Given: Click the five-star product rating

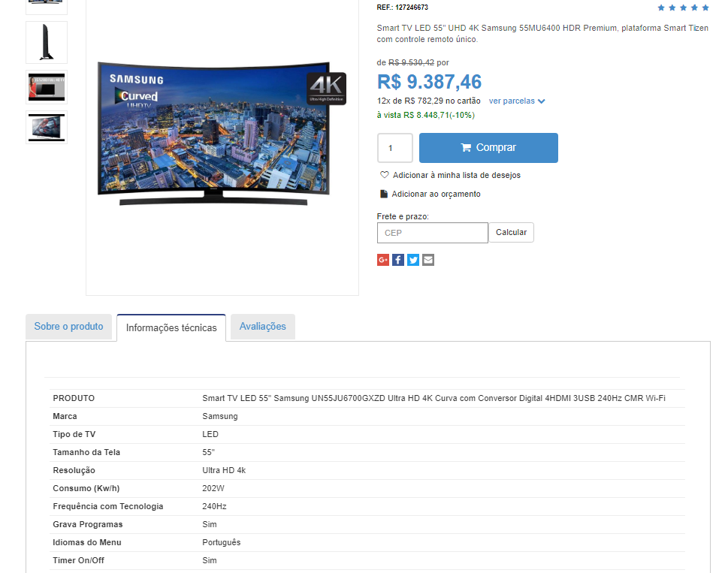Looking at the screenshot, I should click(x=683, y=8).
